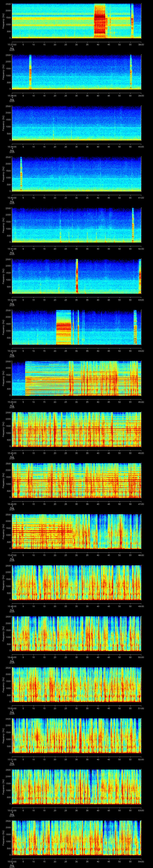Click the 15:43:00 start time label

coord(12,351)
